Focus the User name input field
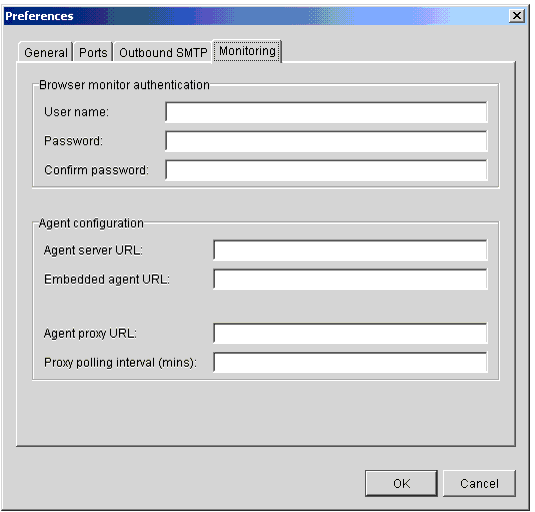This screenshot has height=512, width=535. pyautogui.click(x=326, y=112)
